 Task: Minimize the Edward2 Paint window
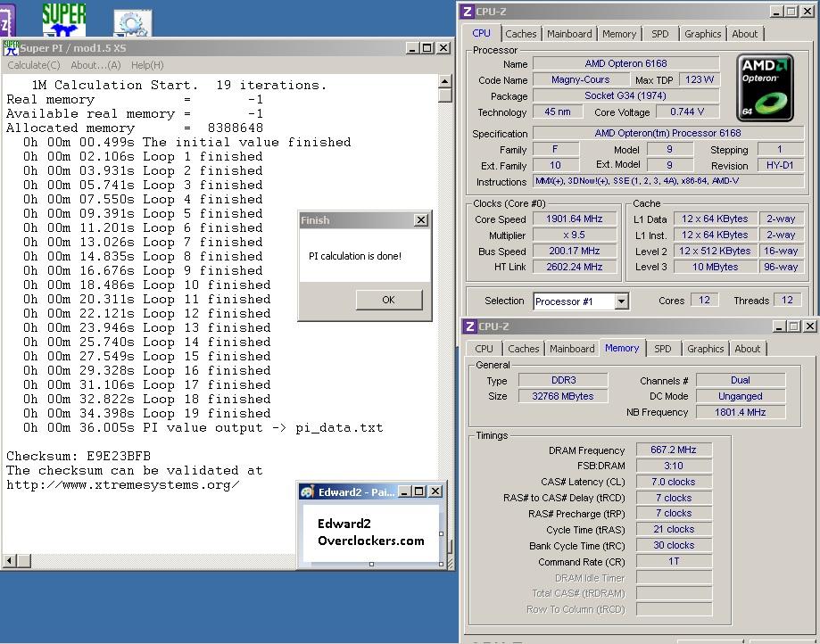point(404,491)
